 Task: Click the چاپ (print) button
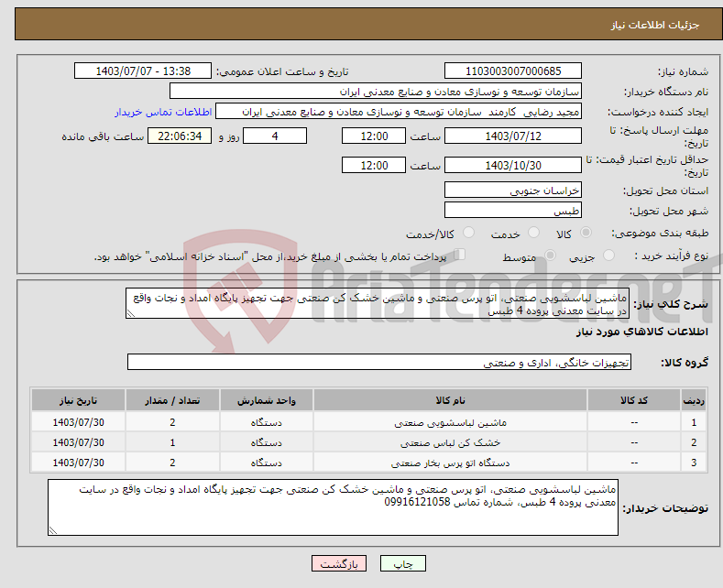[x=402, y=563]
